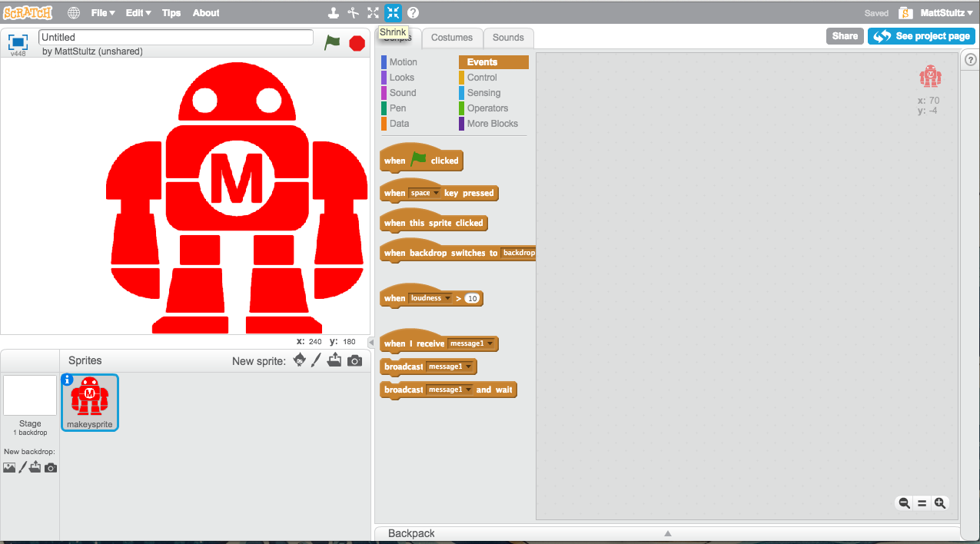
Task: Click the Share button
Action: coord(845,36)
